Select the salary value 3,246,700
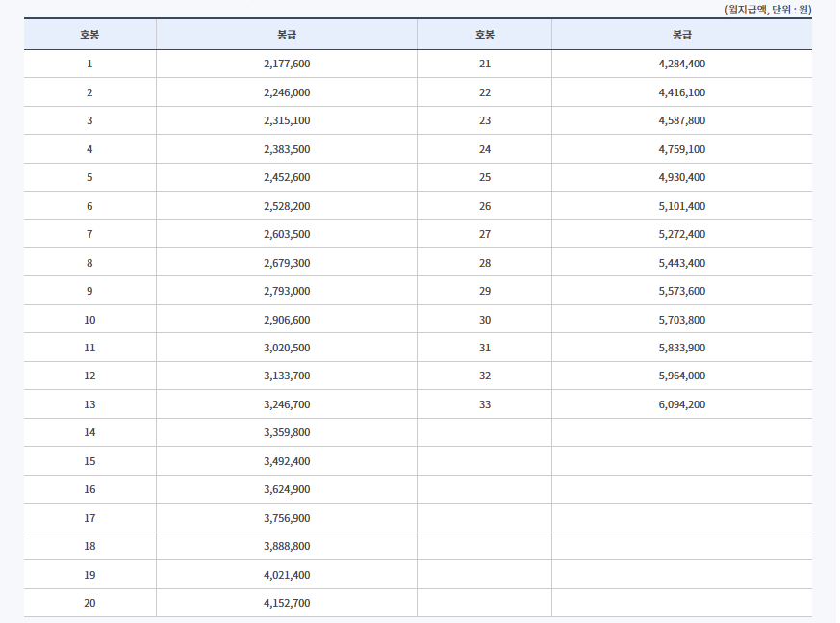This screenshot has height=623, width=840. click(x=286, y=403)
